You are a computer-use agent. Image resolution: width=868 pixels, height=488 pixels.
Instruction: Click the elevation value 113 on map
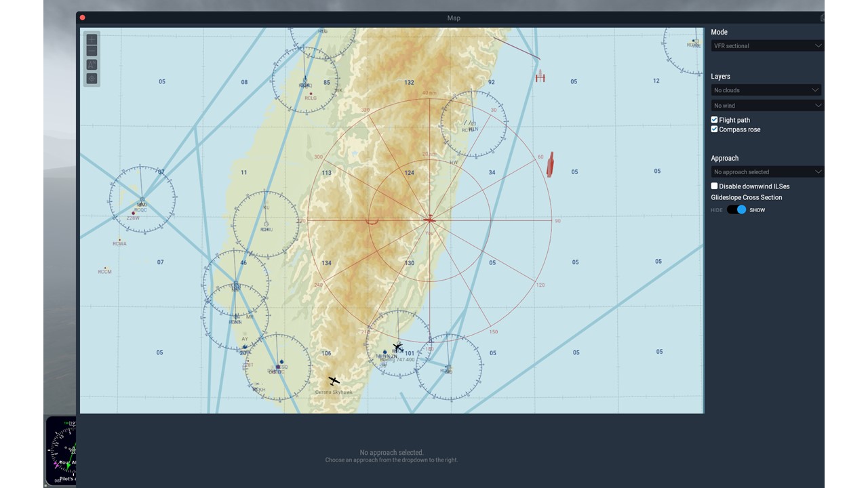326,173
